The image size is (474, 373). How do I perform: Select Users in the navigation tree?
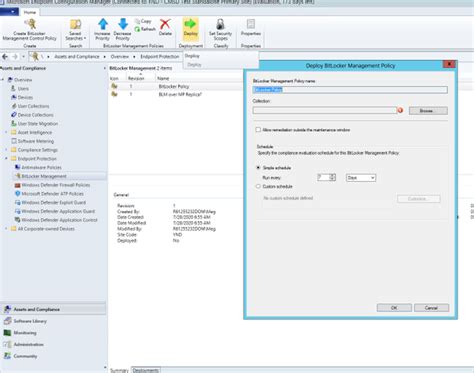(x=23, y=89)
